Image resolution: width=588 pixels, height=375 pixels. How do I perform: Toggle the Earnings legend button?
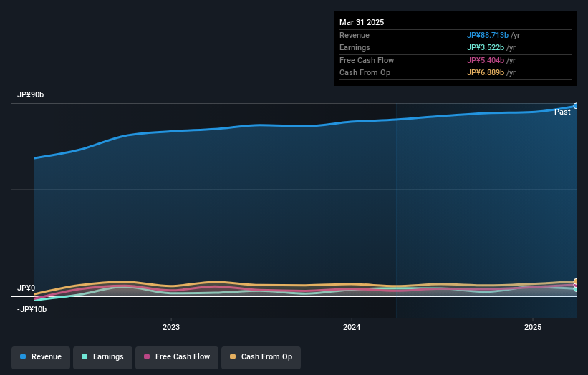click(x=102, y=357)
